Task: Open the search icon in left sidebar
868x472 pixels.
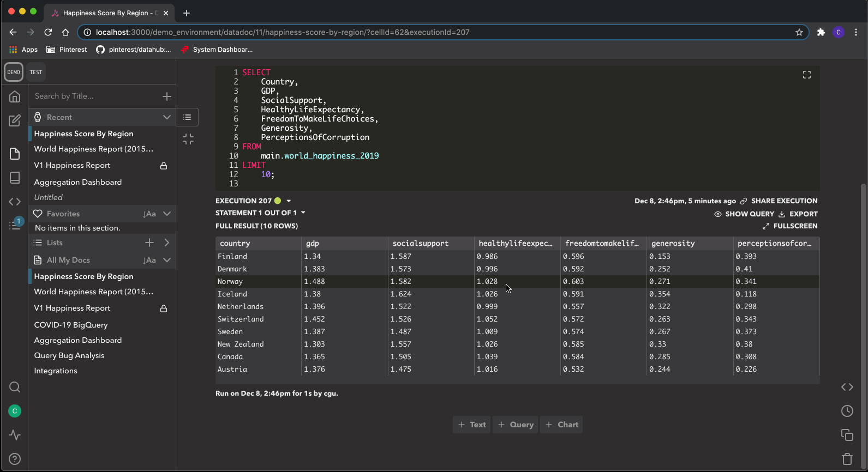Action: click(15, 387)
